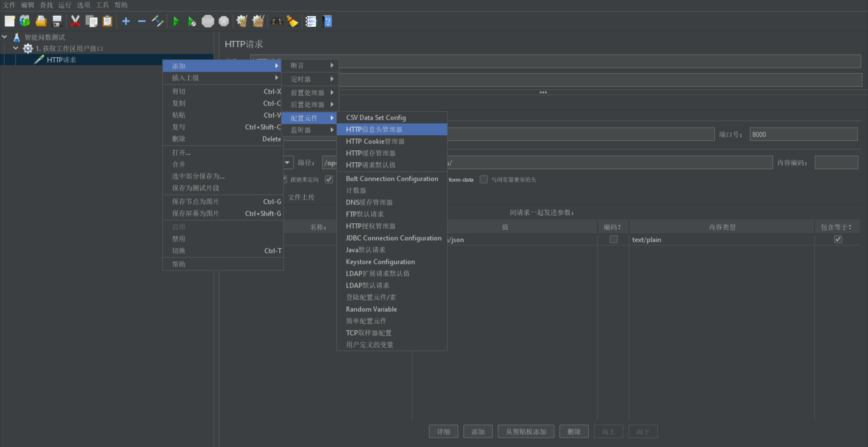Click the New test plan toolbar icon
868x447 pixels.
tap(9, 21)
